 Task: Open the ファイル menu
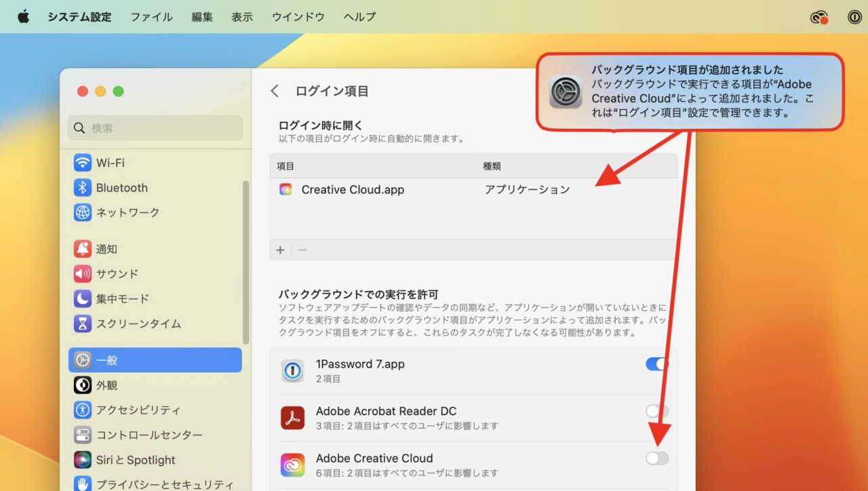(151, 17)
